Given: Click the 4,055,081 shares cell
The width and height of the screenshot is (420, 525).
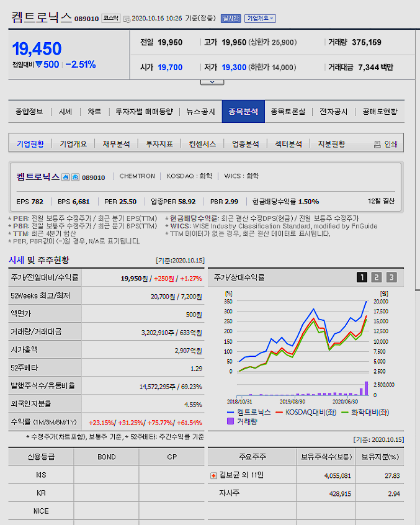Looking at the screenshot, I should click(x=326, y=475).
